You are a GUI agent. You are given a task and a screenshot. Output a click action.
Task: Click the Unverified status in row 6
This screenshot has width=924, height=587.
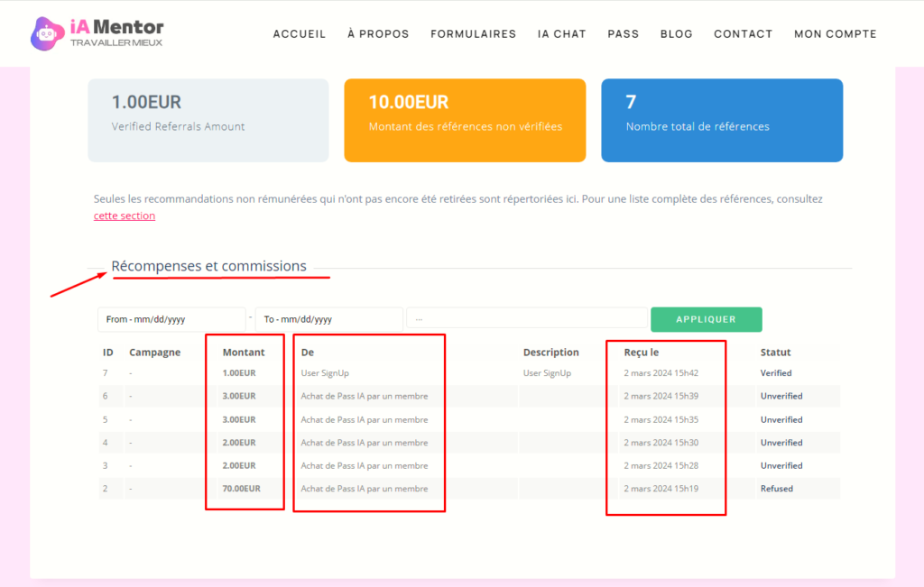tap(781, 396)
